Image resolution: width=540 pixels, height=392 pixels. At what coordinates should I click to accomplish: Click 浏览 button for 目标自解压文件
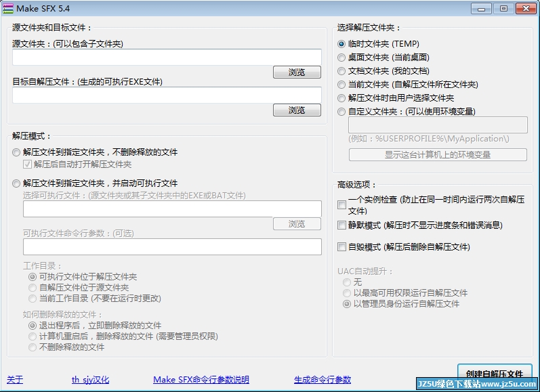(x=297, y=110)
